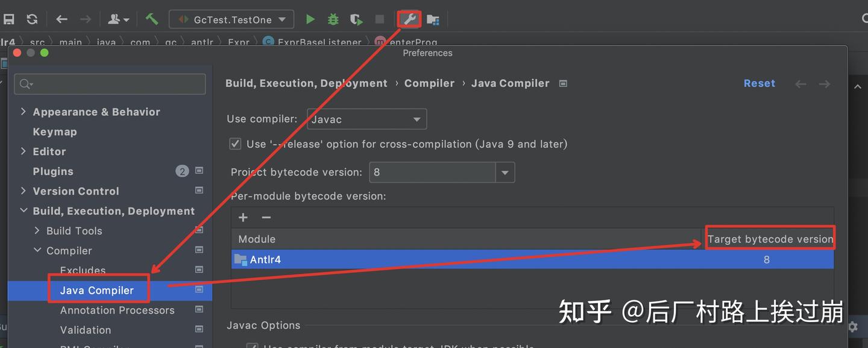Uncheck the '--release' cross-compilation option

click(235, 144)
